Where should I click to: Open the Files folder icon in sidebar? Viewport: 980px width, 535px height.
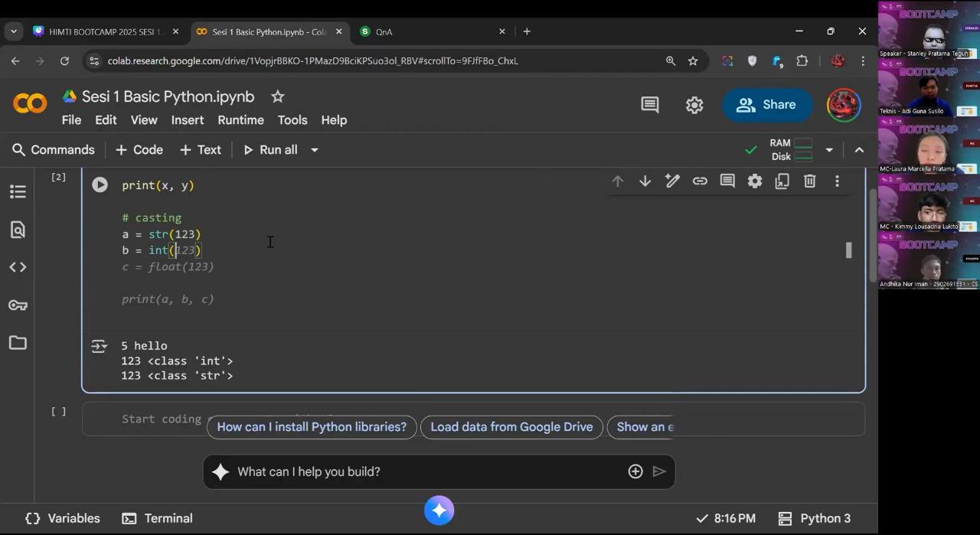18,343
